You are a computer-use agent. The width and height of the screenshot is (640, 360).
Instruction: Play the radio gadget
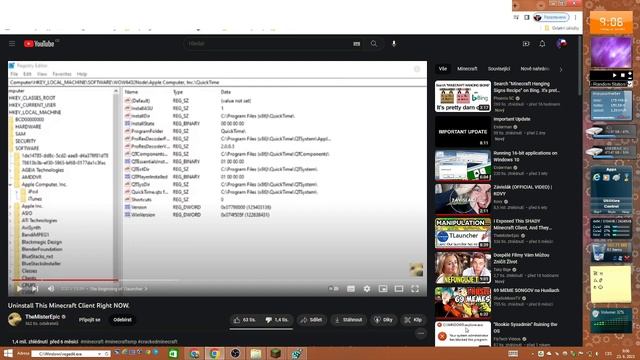click(614, 75)
